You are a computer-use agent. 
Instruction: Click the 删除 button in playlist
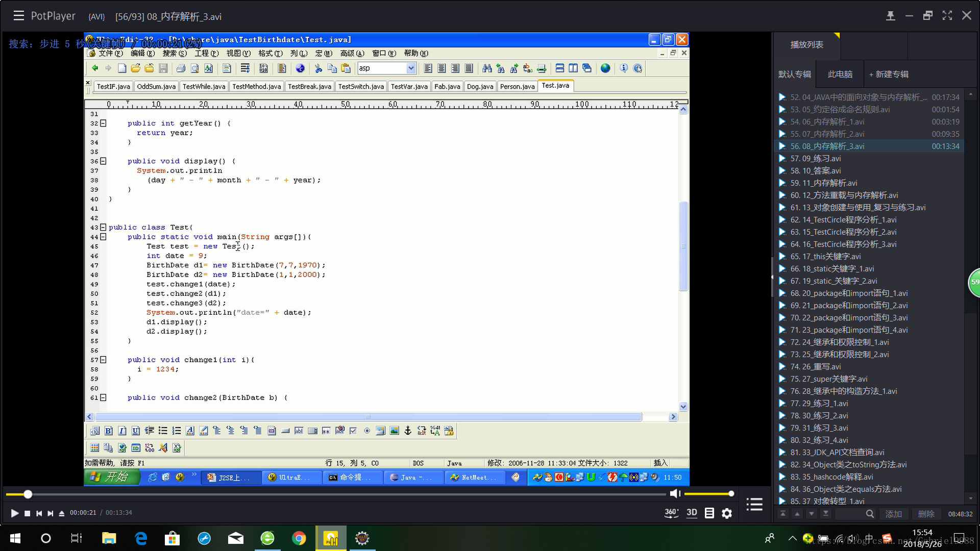tap(926, 514)
